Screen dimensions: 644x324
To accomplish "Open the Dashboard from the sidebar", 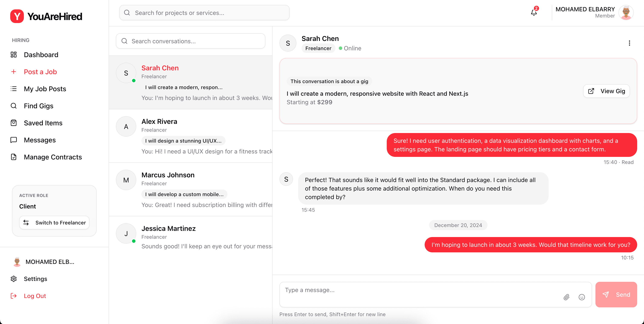I will 41,55.
